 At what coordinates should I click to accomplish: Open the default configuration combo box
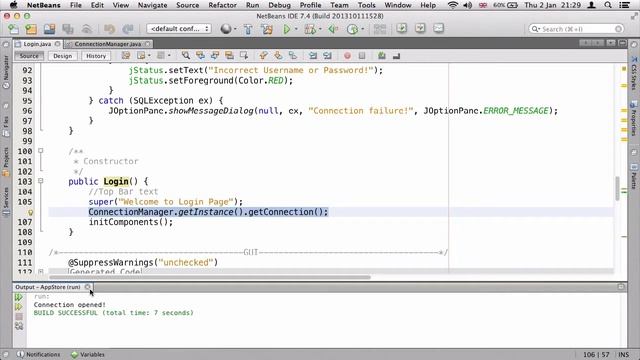pyautogui.click(x=179, y=29)
